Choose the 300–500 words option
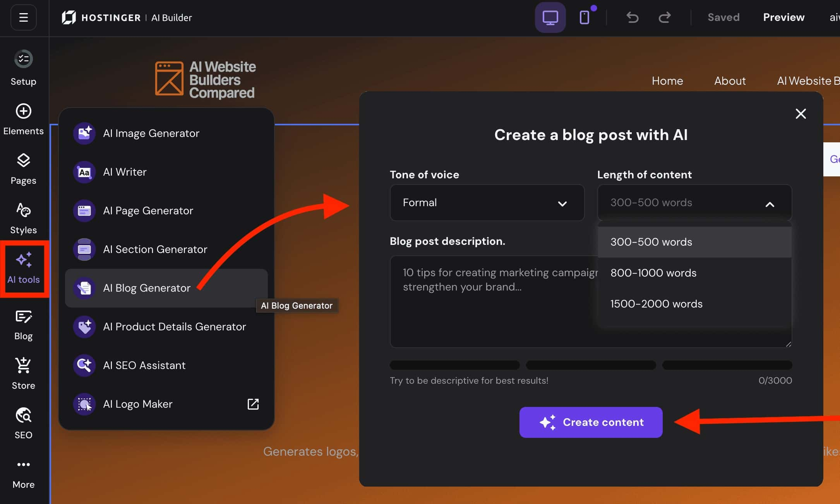The image size is (840, 504). (x=694, y=242)
